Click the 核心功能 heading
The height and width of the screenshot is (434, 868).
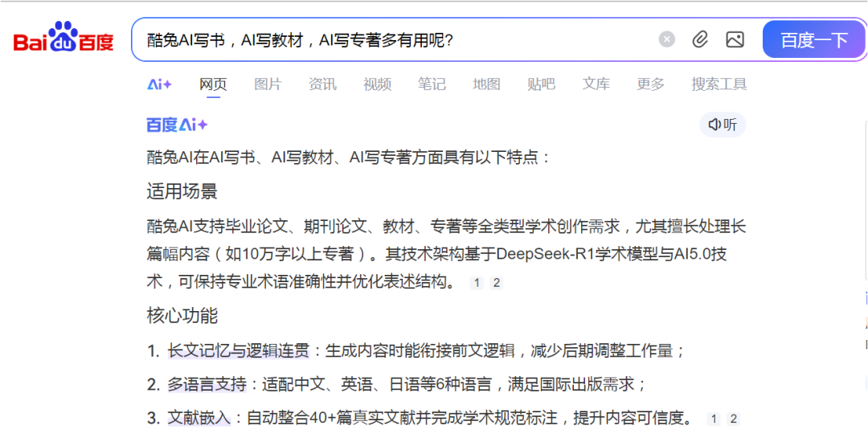pyautogui.click(x=182, y=316)
